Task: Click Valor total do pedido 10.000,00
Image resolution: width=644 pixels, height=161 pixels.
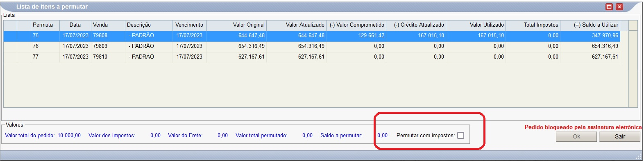Action: pyautogui.click(x=69, y=136)
